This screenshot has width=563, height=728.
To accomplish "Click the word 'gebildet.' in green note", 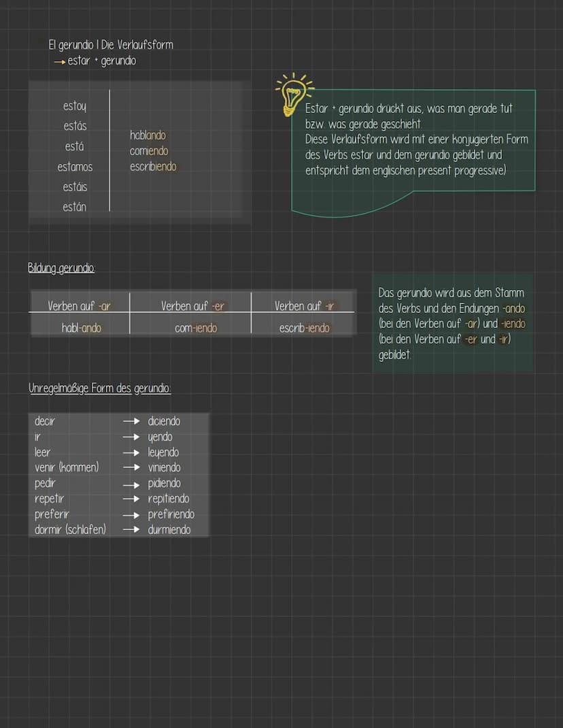I will click(395, 355).
